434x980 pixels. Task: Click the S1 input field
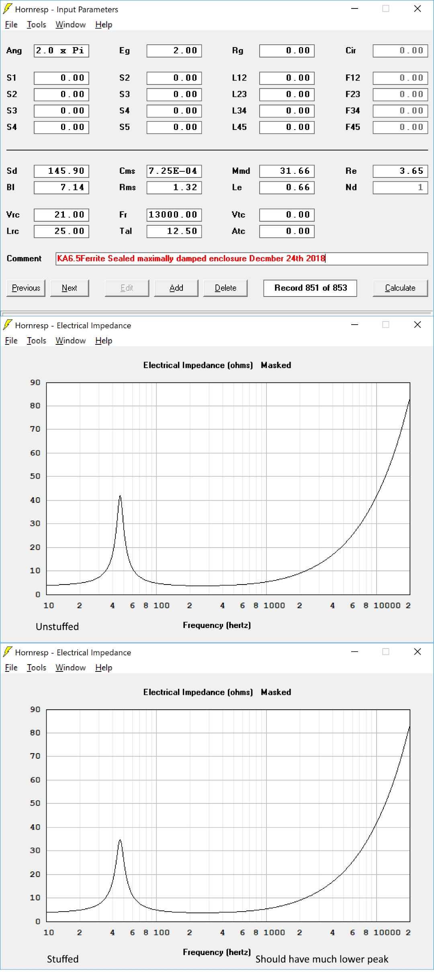tap(61, 78)
